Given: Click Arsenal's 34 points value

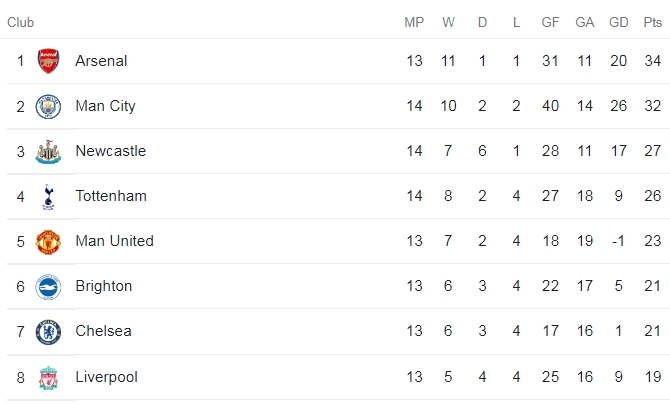Looking at the screenshot, I should 653,61.
